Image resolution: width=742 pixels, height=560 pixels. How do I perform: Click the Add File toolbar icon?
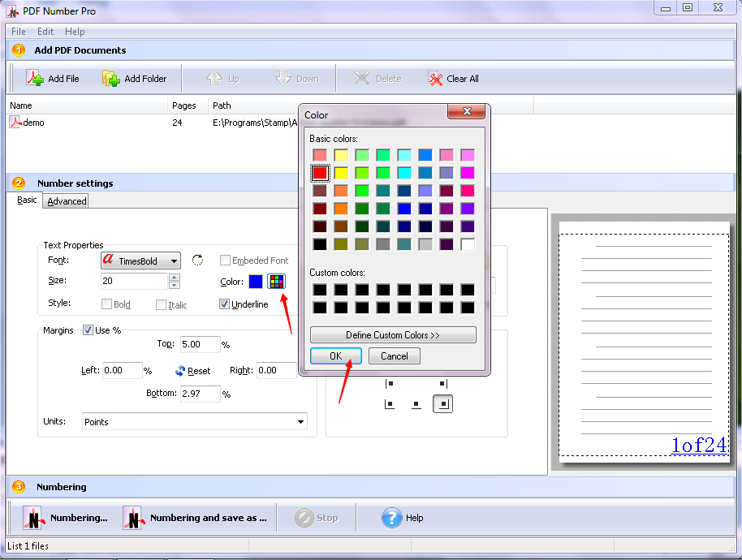tap(35, 78)
